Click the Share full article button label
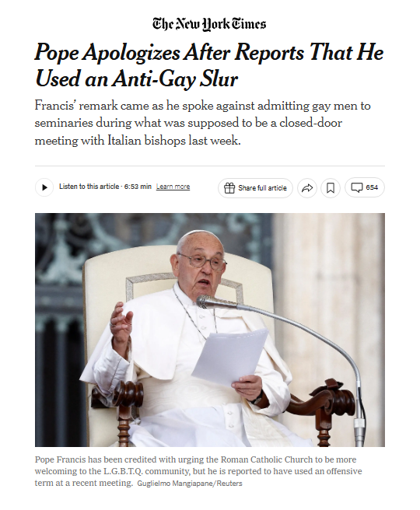This screenshot has height=510, width=420. tap(262, 188)
